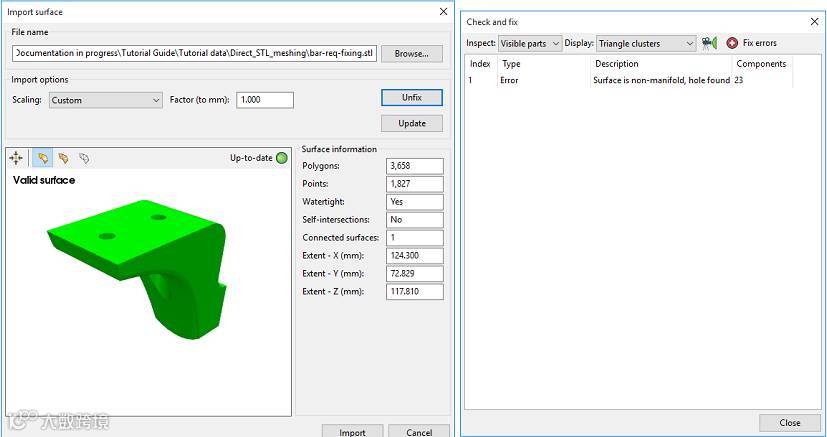This screenshot has width=827, height=437.
Task: Click the Self-intersections value field No
Action: 415,220
